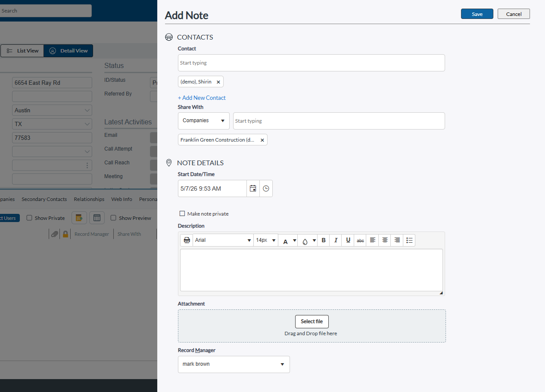Click the print icon in editor toolbar
This screenshot has width=545, height=392.
click(x=187, y=240)
